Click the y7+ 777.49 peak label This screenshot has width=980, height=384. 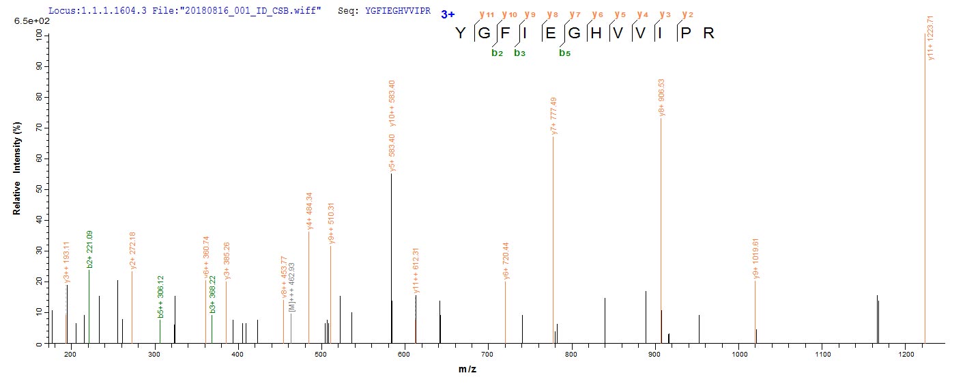click(x=553, y=117)
